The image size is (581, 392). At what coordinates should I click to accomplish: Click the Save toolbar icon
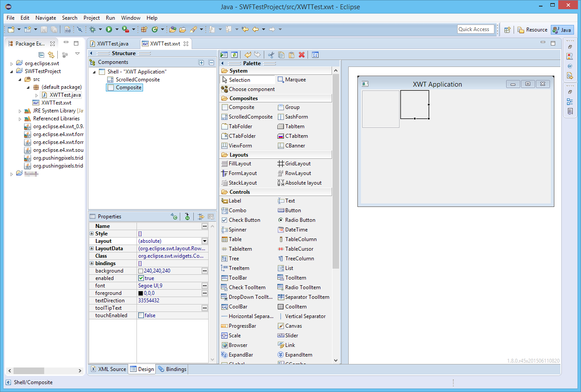44,30
